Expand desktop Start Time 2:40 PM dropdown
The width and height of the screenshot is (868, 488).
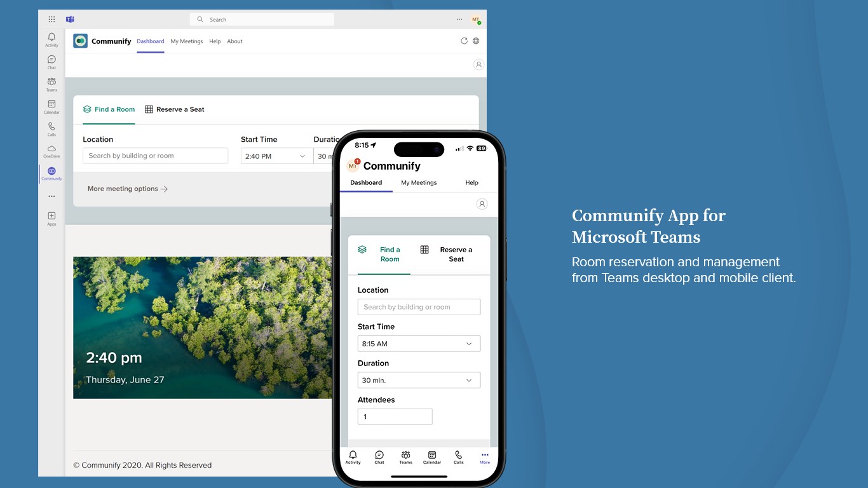(x=277, y=156)
